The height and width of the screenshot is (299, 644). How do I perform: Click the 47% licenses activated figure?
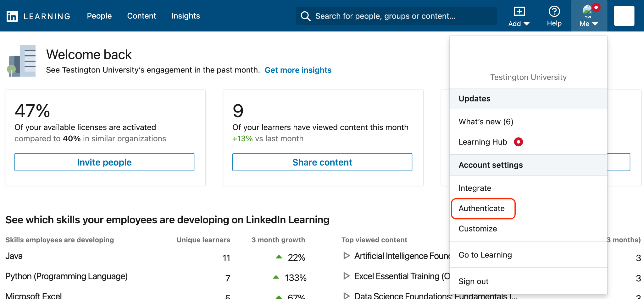(32, 111)
